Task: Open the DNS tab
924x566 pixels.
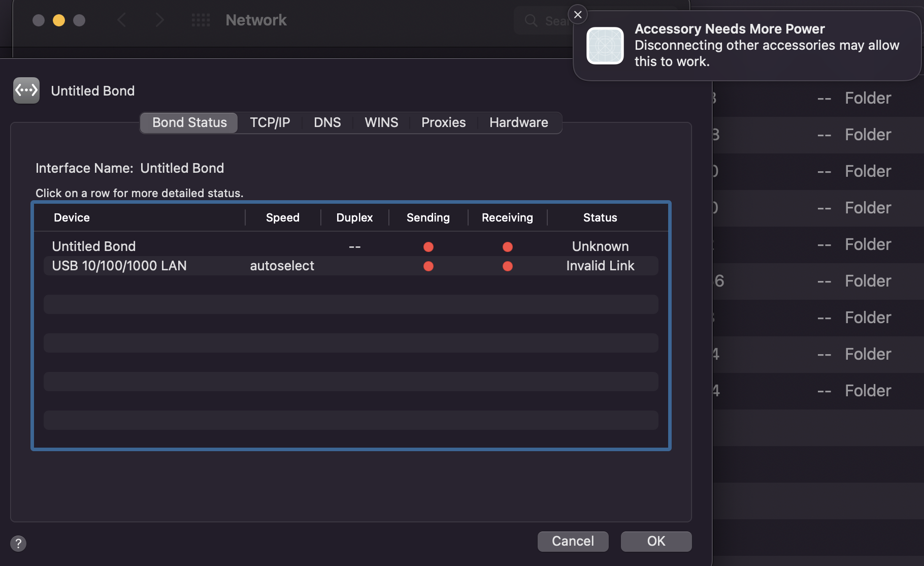Action: point(327,122)
